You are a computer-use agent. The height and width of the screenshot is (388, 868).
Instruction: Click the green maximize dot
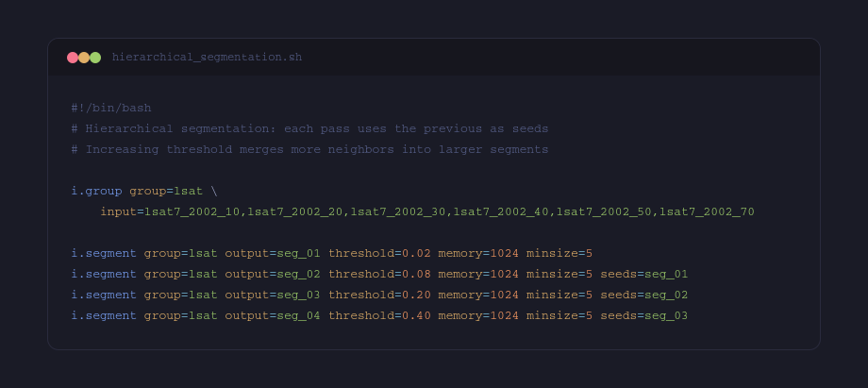tap(95, 58)
